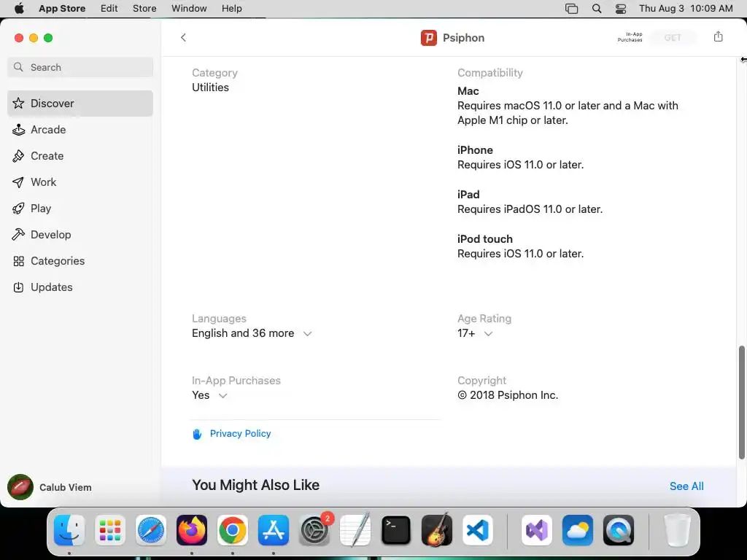Select Categories in the sidebar

[80, 261]
